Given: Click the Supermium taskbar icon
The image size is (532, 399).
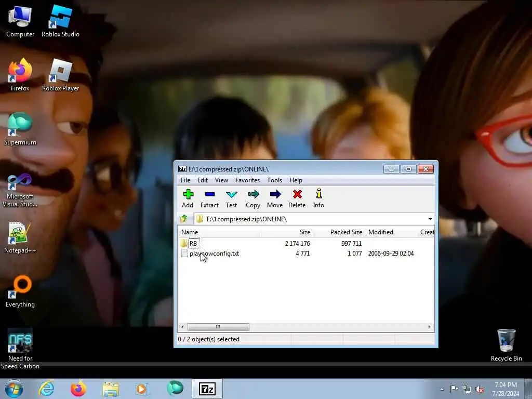Looking at the screenshot, I should (175, 389).
